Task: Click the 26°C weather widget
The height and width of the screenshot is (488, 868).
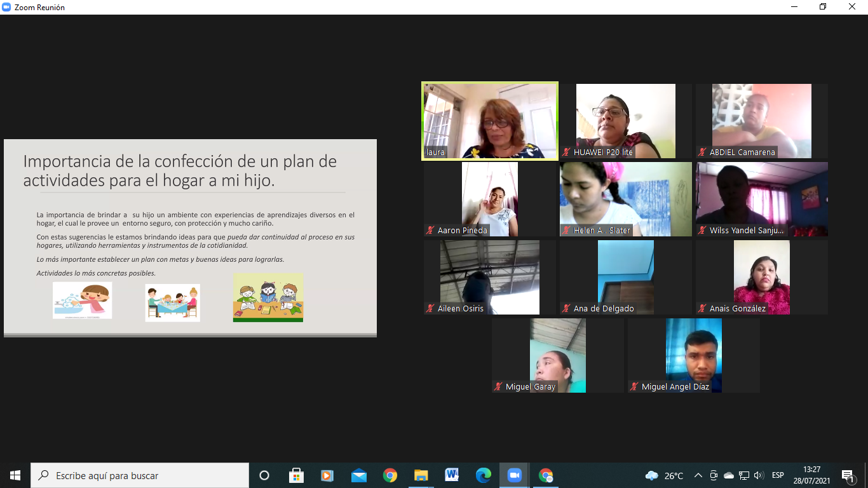Action: [665, 475]
